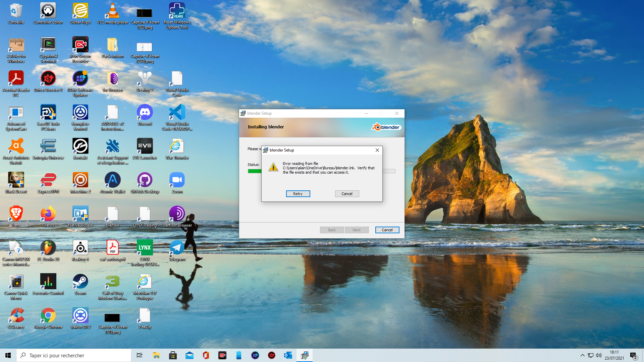
Task: Select the Brave browser icon
Action: tap(16, 217)
